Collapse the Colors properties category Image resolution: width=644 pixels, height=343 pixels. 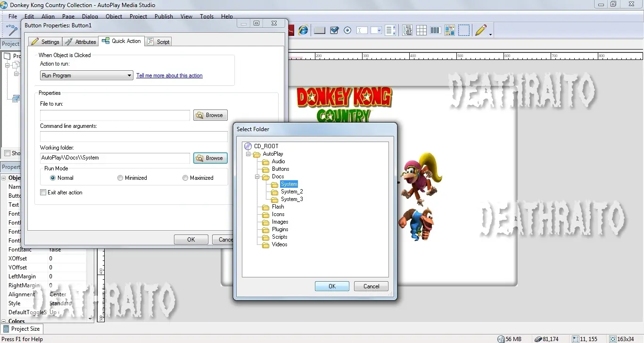tap(4, 321)
